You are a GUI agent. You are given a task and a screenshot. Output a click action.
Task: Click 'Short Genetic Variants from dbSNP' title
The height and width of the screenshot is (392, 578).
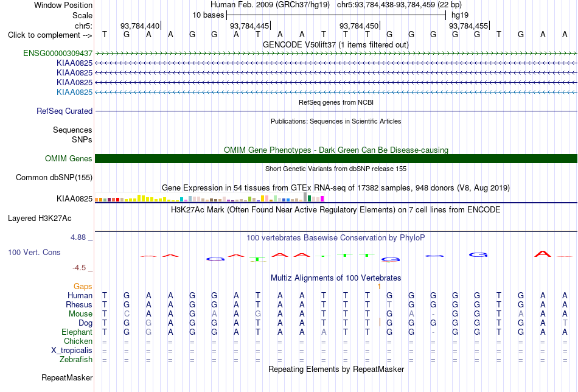tap(336, 169)
